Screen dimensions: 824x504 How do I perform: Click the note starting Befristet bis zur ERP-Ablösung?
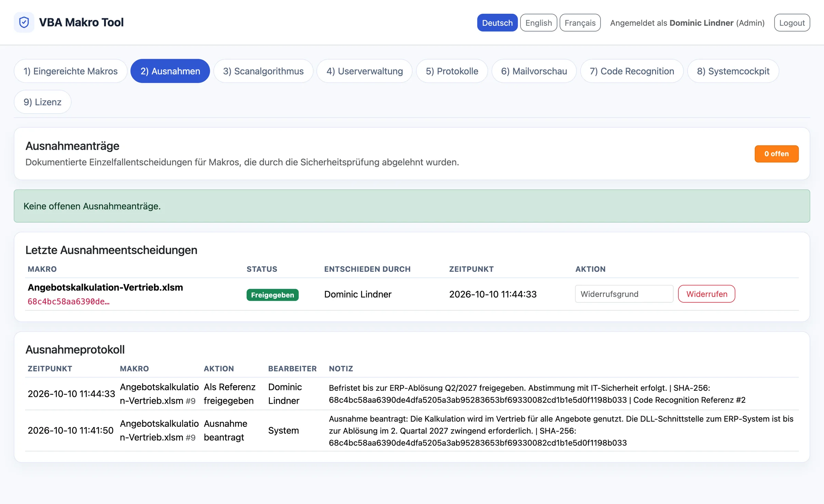point(537,394)
